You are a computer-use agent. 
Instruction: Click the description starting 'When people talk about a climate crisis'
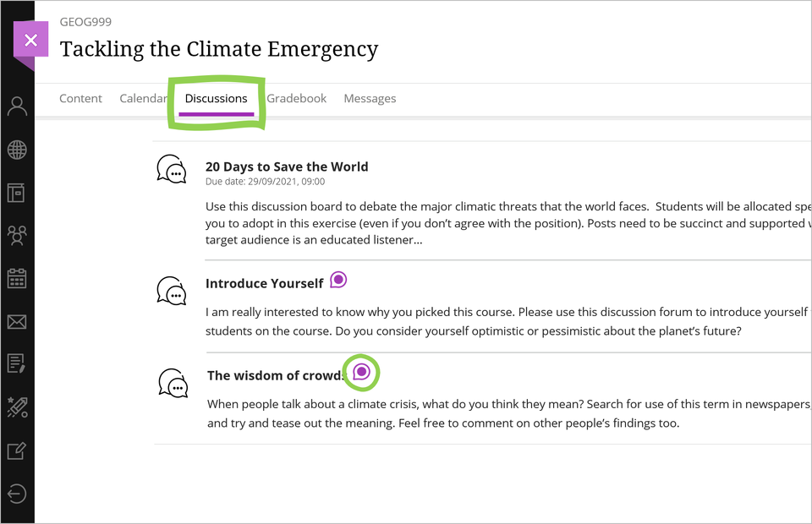pos(509,414)
